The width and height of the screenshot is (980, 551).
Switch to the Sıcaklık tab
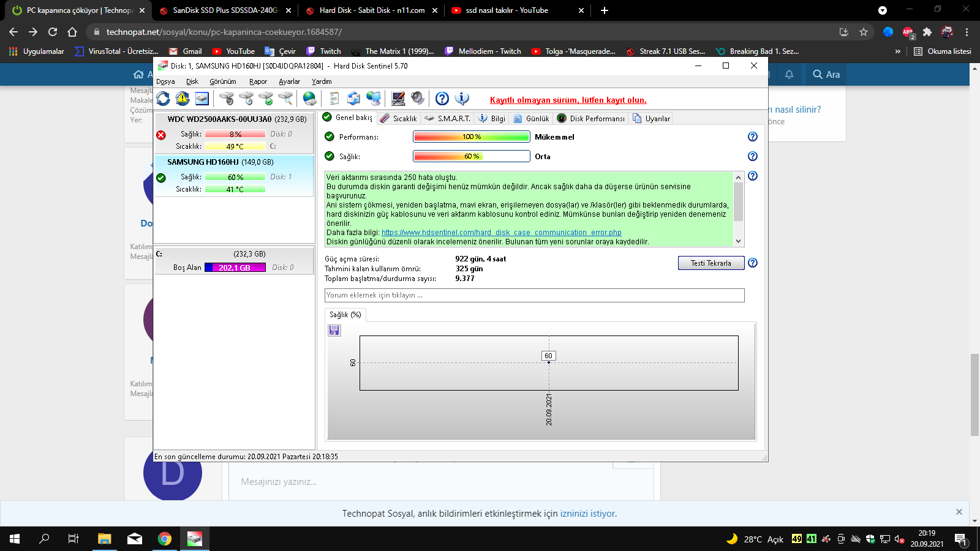tap(398, 119)
